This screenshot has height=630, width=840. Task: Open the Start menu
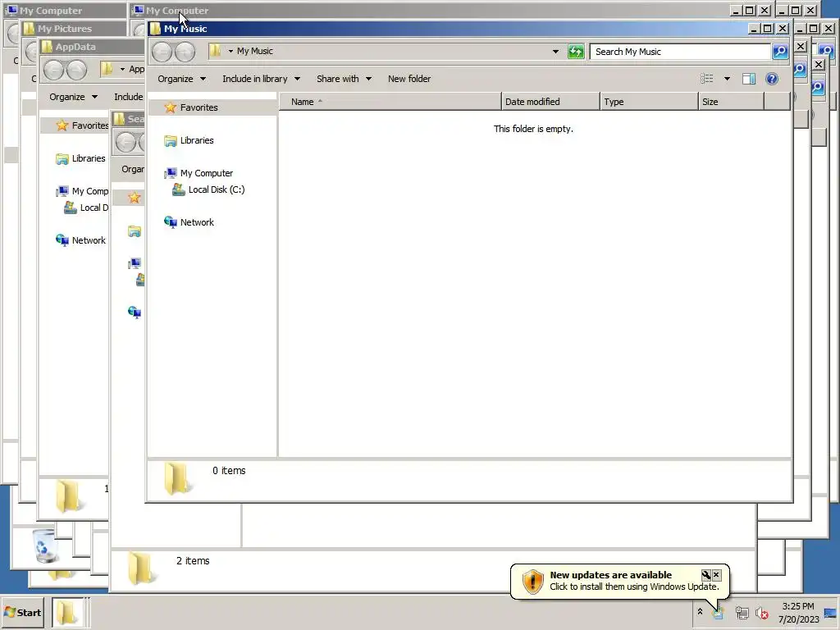23,612
